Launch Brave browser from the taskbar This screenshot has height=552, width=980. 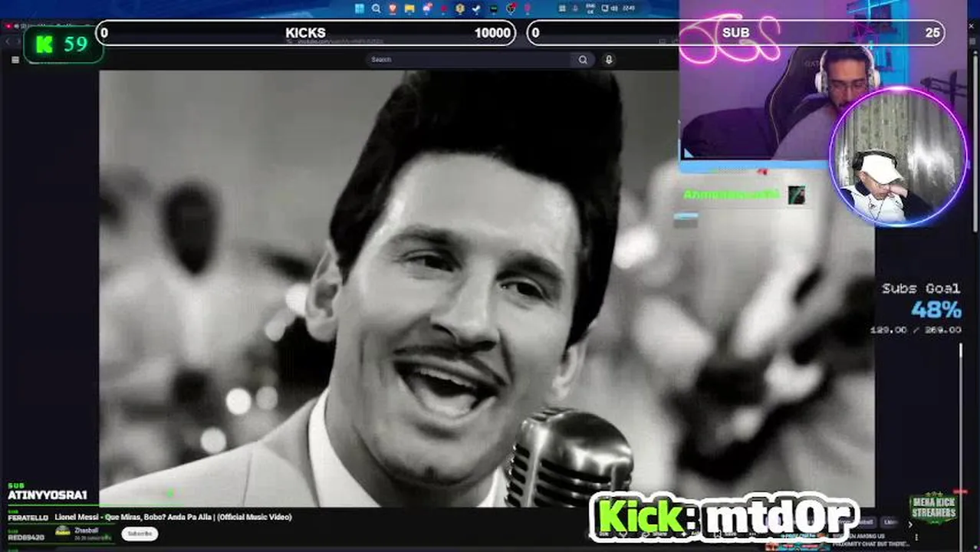point(393,8)
